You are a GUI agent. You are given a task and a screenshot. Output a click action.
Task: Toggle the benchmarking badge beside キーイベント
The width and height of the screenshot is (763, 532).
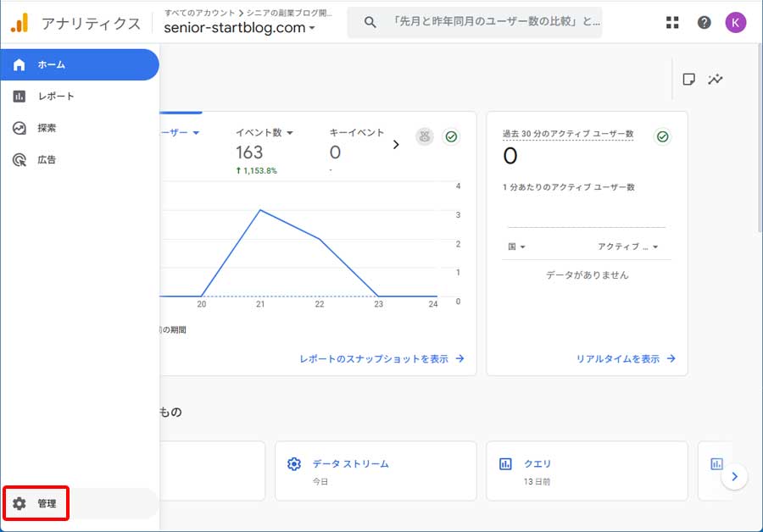[x=424, y=136]
